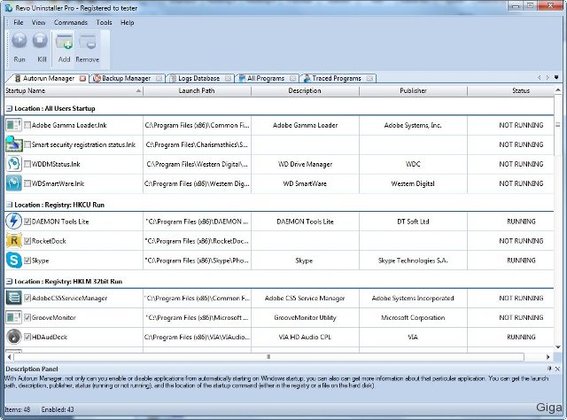Sort by the Description column header
Image resolution: width=567 pixels, height=420 pixels.
[305, 91]
